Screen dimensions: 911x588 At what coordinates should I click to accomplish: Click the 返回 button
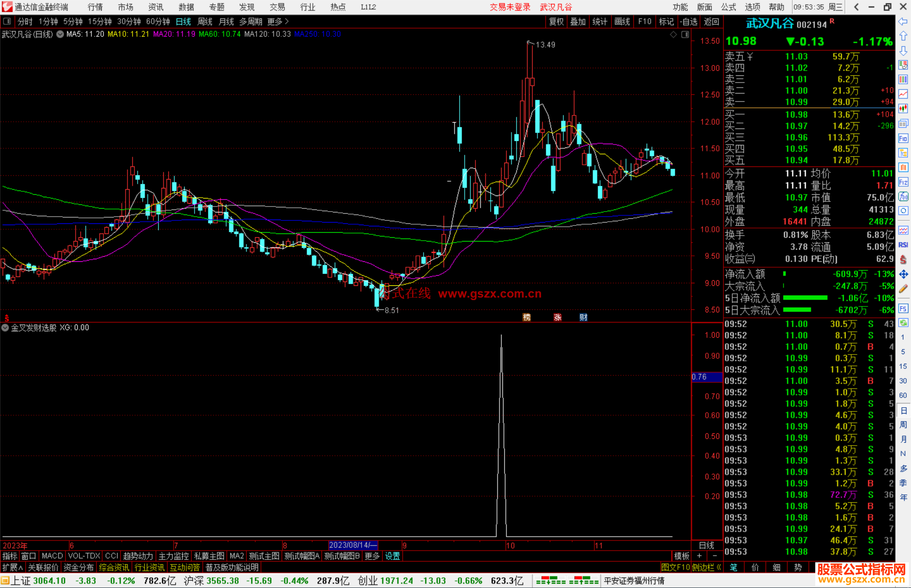[x=711, y=21]
